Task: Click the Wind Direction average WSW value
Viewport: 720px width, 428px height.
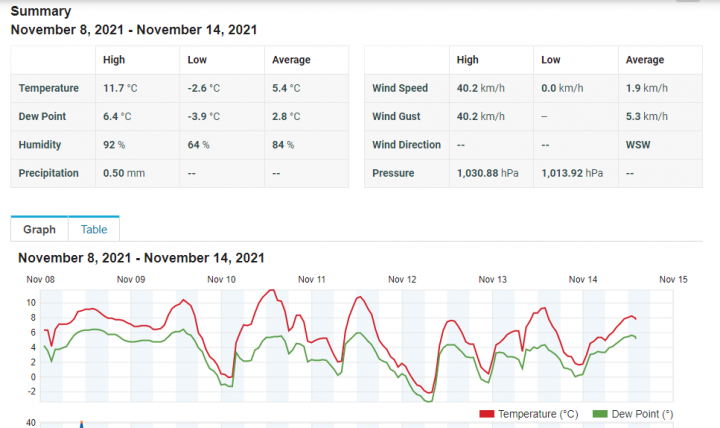Action: (x=638, y=145)
